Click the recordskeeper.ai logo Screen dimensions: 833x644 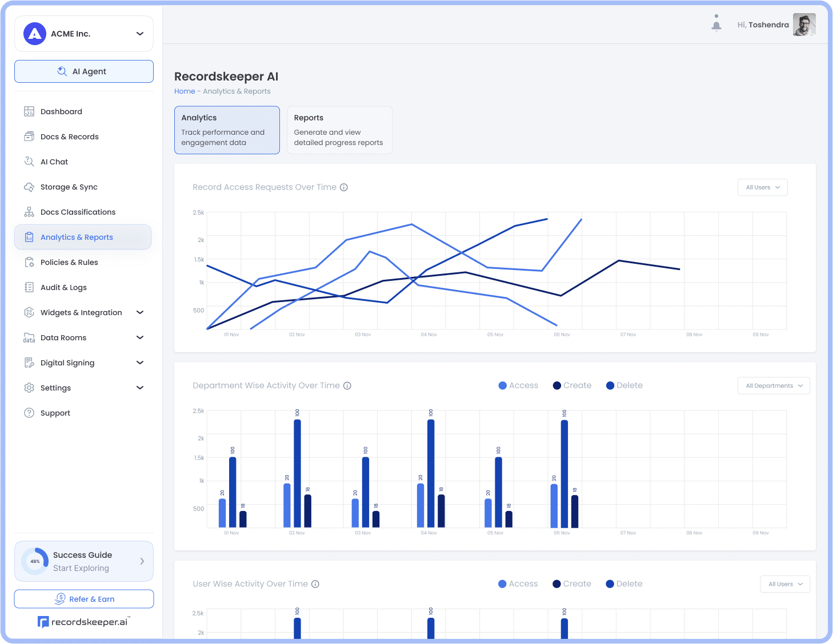click(84, 622)
